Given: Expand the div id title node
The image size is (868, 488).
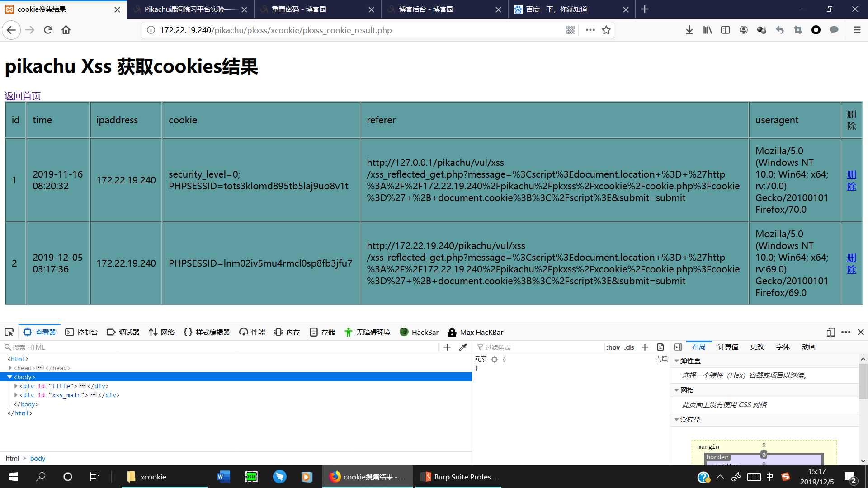Looking at the screenshot, I should coord(16,386).
